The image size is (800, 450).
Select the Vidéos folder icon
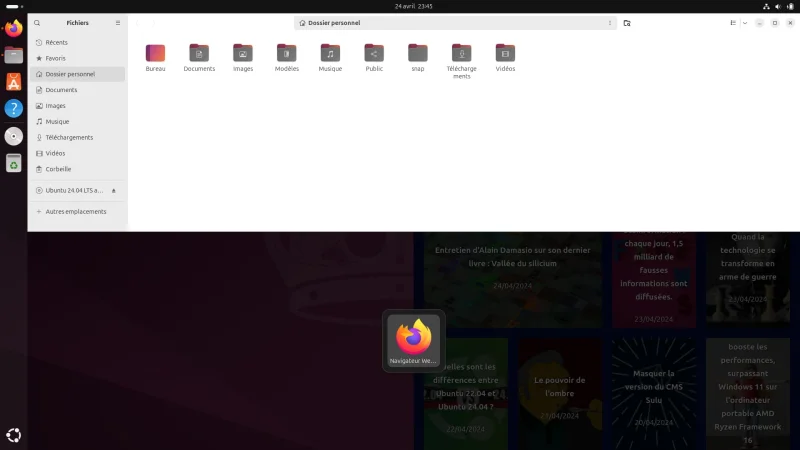505,53
